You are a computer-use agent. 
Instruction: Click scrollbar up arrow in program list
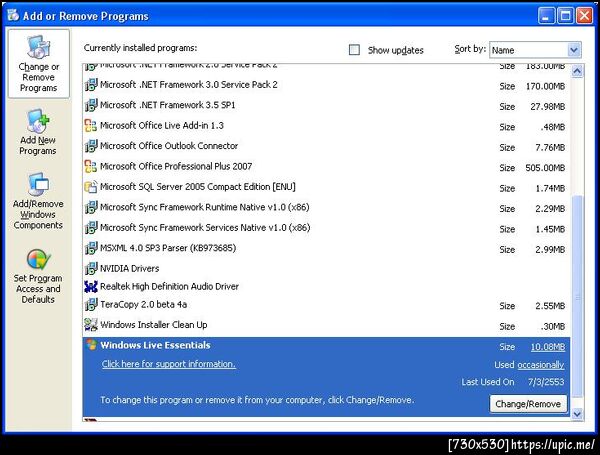tap(577, 71)
